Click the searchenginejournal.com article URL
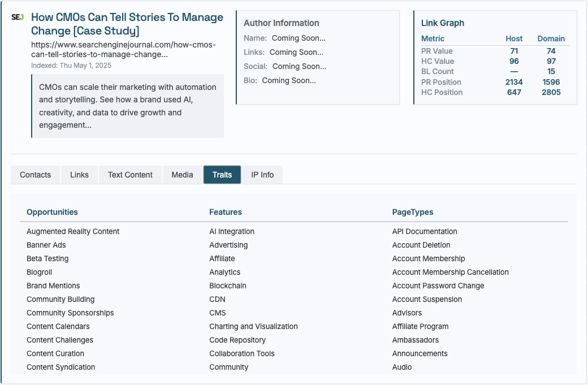The height and width of the screenshot is (385, 588). pos(123,50)
